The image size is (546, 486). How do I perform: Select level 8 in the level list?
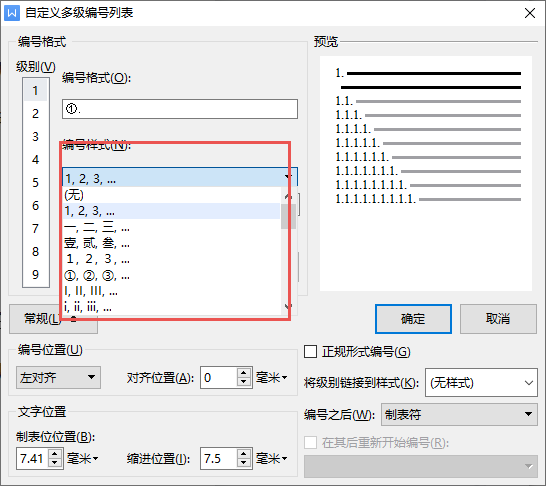(36, 251)
